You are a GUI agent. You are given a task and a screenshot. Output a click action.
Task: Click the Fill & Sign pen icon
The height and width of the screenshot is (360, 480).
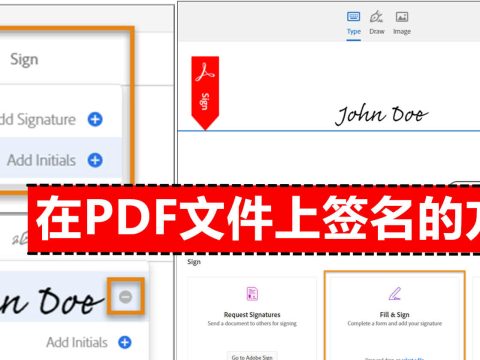tap(395, 294)
